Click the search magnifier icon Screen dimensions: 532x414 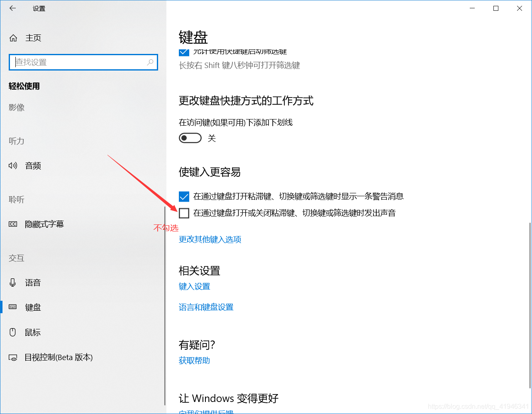150,62
